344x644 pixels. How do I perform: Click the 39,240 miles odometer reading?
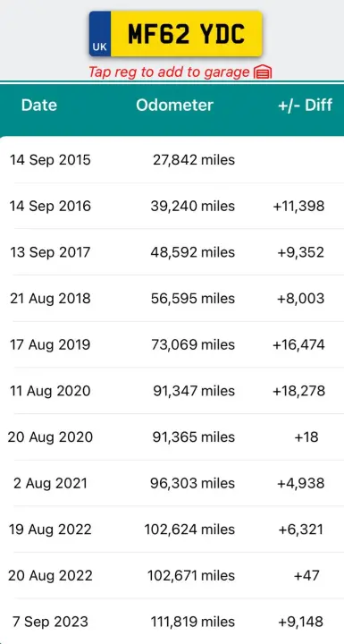192,206
